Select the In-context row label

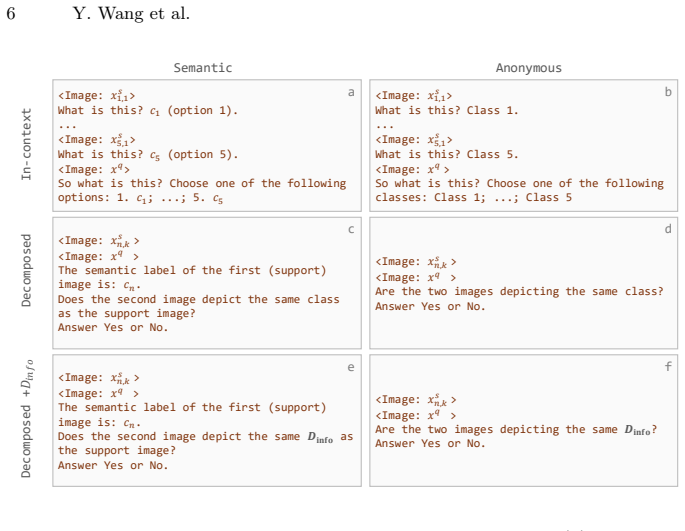click(26, 144)
